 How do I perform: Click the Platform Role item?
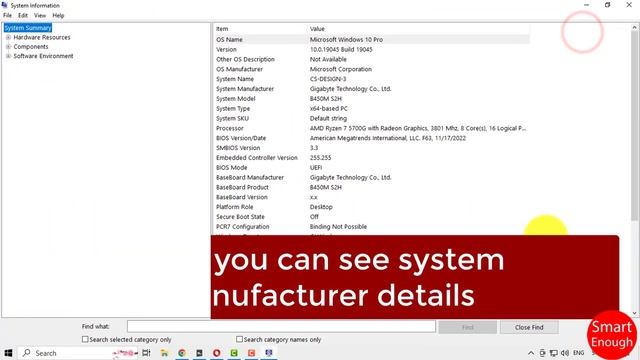coord(234,207)
